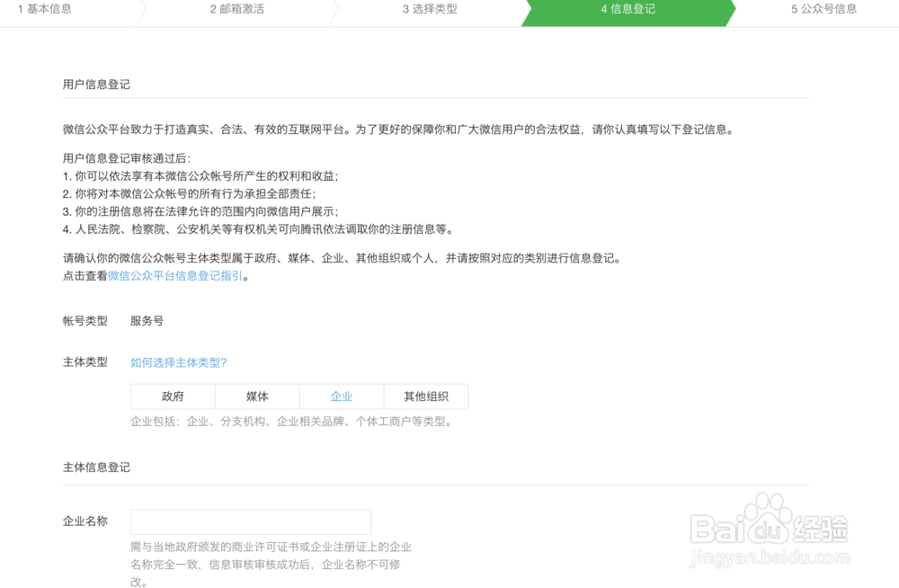
Task: Click the 服务号 account type value
Action: click(x=147, y=321)
